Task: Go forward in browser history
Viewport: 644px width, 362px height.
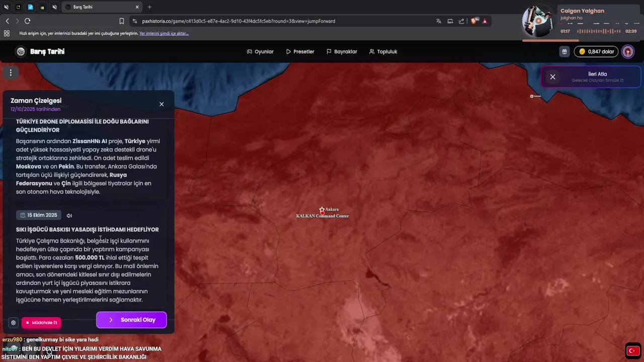Action: point(17,21)
